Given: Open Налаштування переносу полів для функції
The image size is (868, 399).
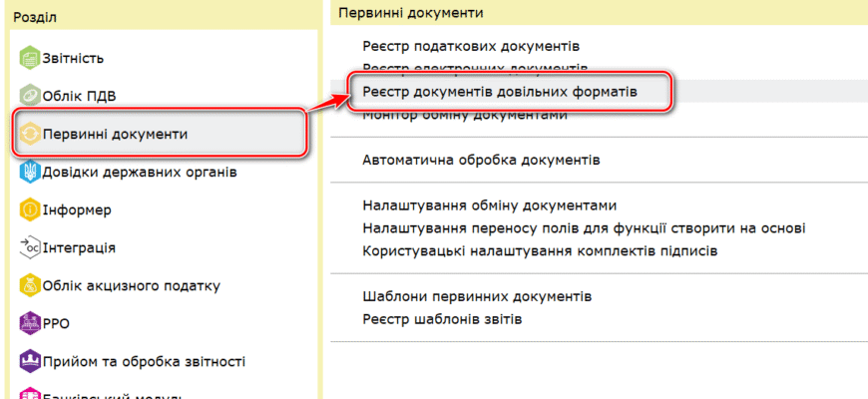Looking at the screenshot, I should pyautogui.click(x=584, y=228).
